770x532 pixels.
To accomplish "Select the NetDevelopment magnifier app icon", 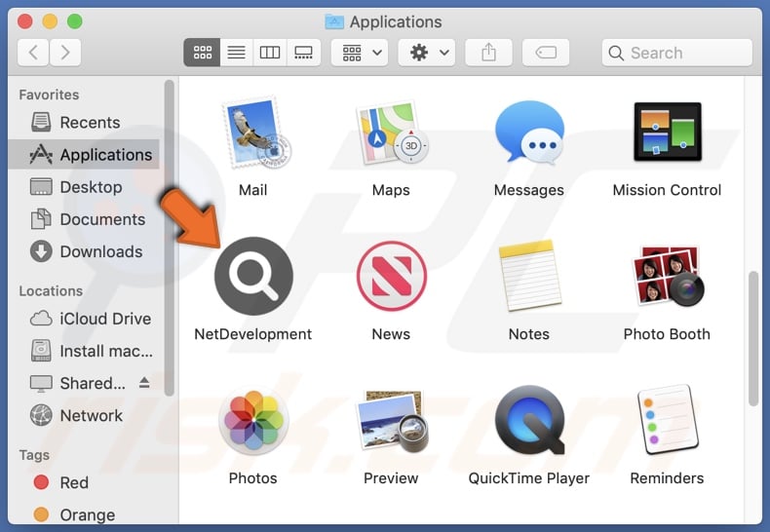I will (x=253, y=276).
